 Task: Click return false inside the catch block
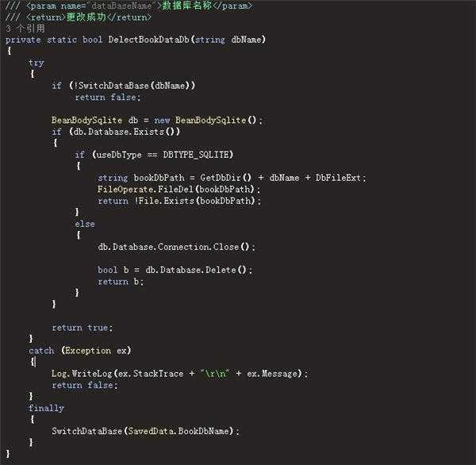point(84,385)
